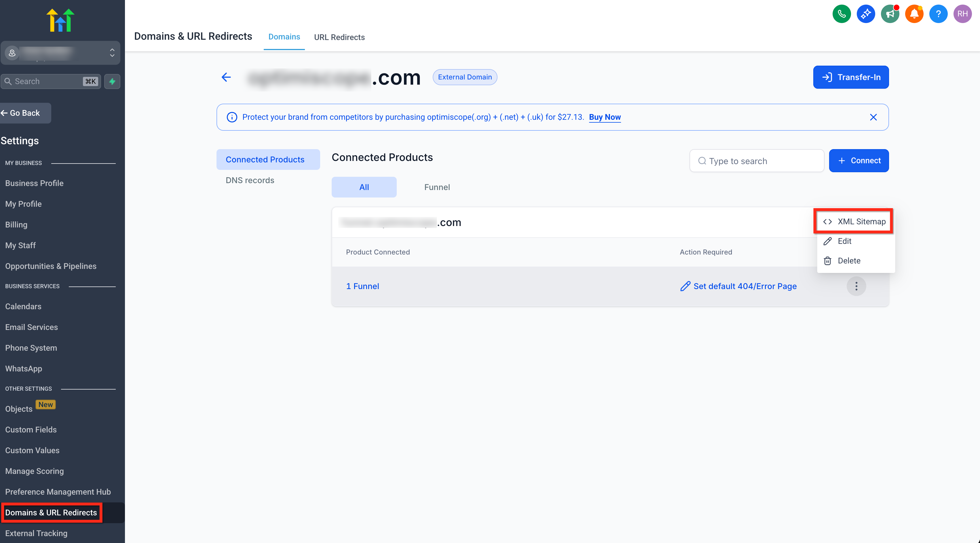Open the orange notifications bell
This screenshot has width=980, height=543.
(914, 14)
